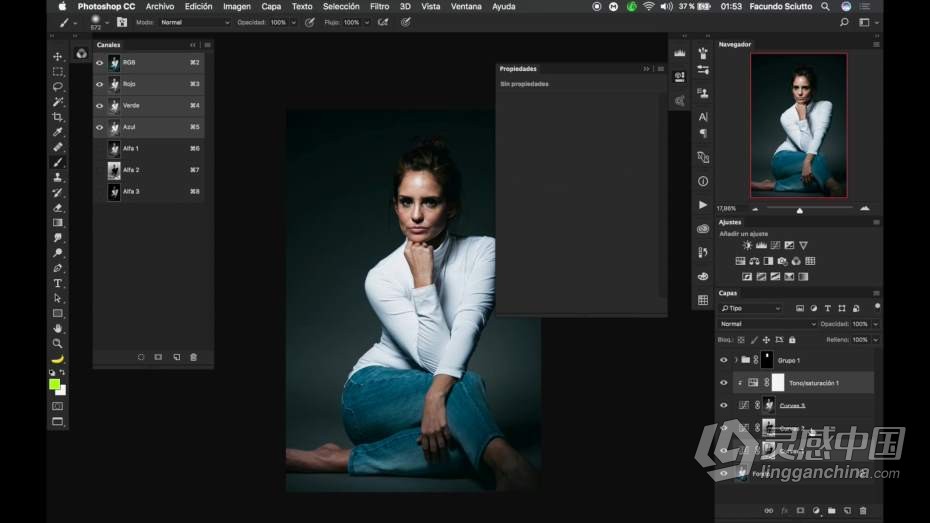930x523 pixels.
Task: Toggle lock all button in Capas
Action: click(x=792, y=340)
